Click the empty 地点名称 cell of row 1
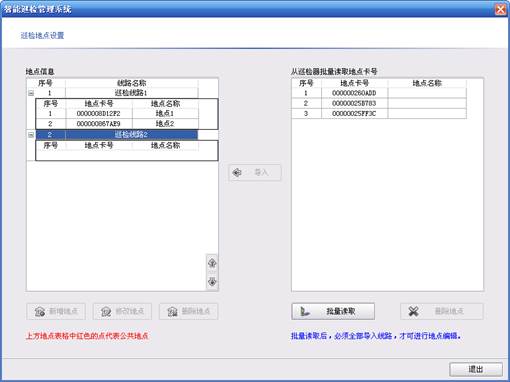The image size is (510, 382). (x=427, y=93)
